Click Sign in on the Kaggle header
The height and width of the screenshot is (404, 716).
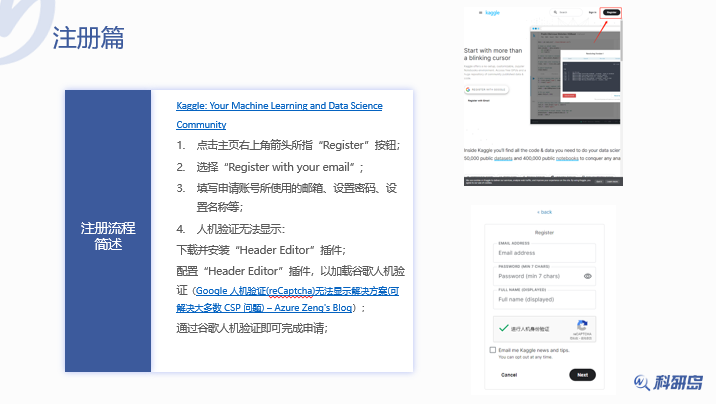592,12
